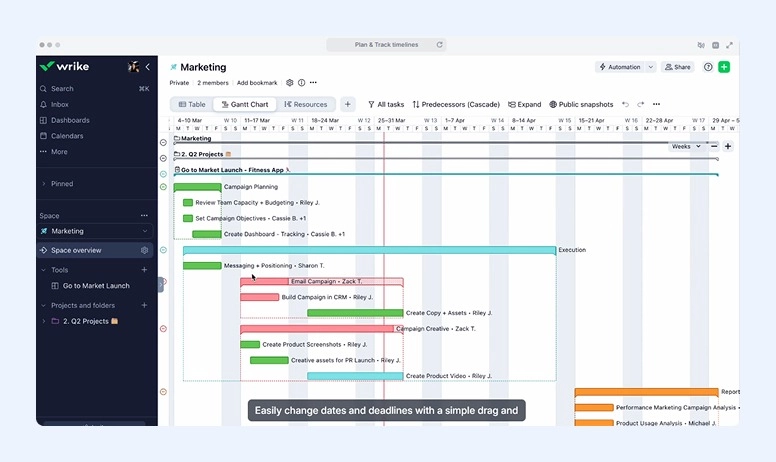Redo the last change
This screenshot has height=462, width=776.
point(640,104)
